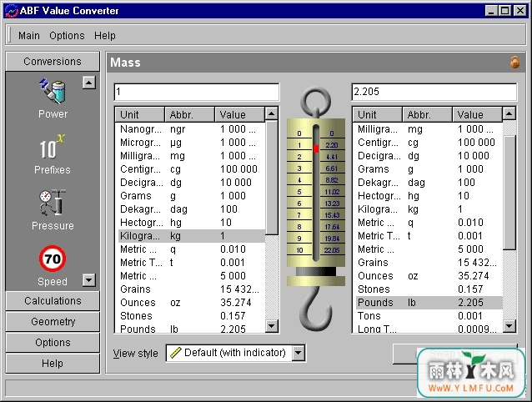Select Ounces row in right list

[x=428, y=276]
